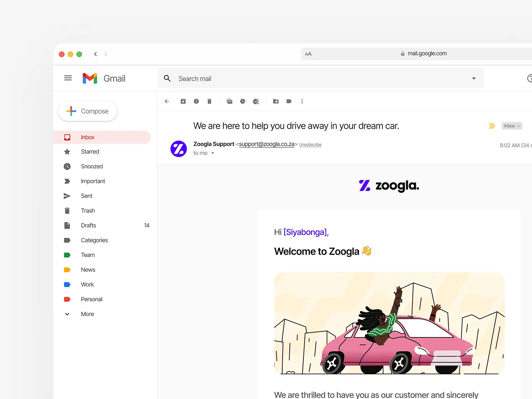
Task: Report this email as spam
Action: [x=196, y=102]
